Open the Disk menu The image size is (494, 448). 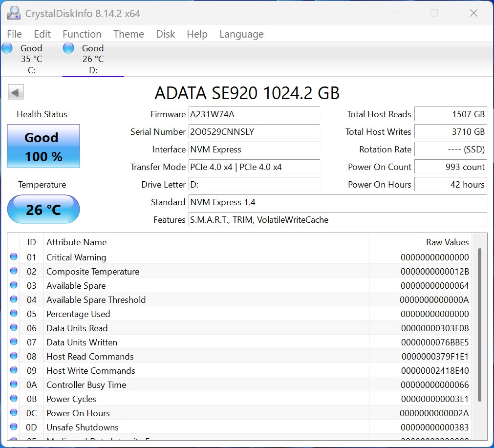coord(165,34)
